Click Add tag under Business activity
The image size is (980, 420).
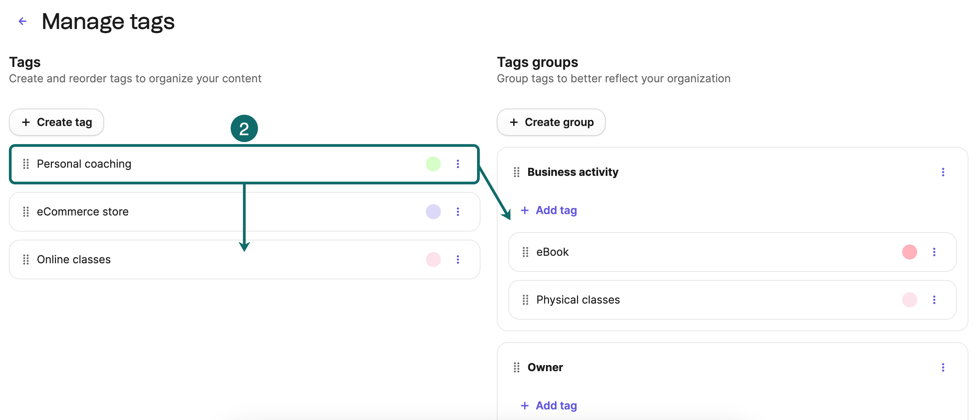click(549, 210)
